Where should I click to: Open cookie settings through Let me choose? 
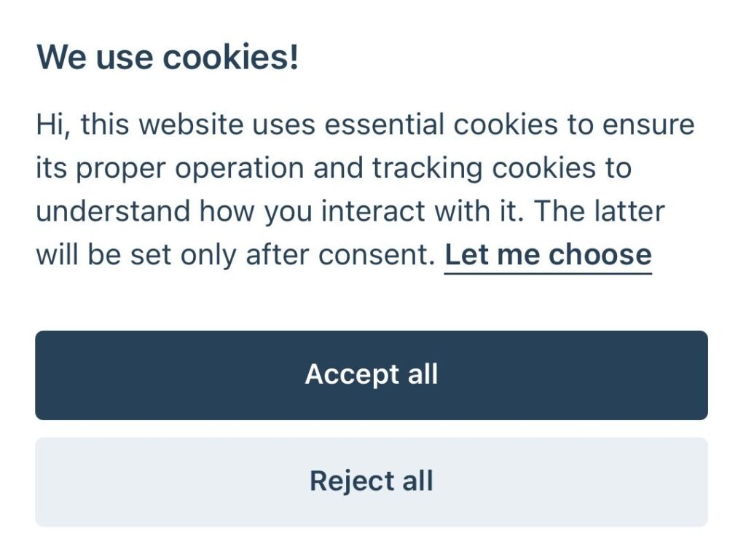(548, 255)
